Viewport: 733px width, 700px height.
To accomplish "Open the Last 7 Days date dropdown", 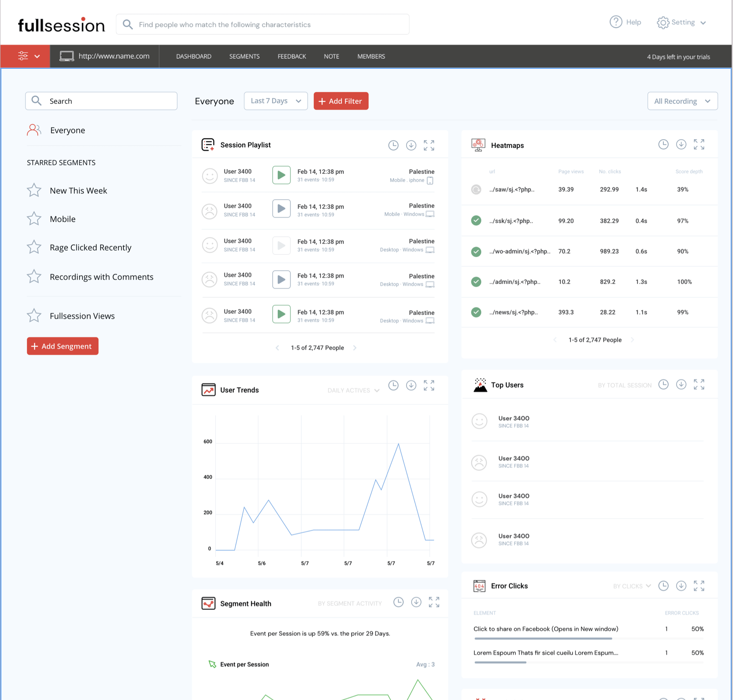I will pos(276,101).
